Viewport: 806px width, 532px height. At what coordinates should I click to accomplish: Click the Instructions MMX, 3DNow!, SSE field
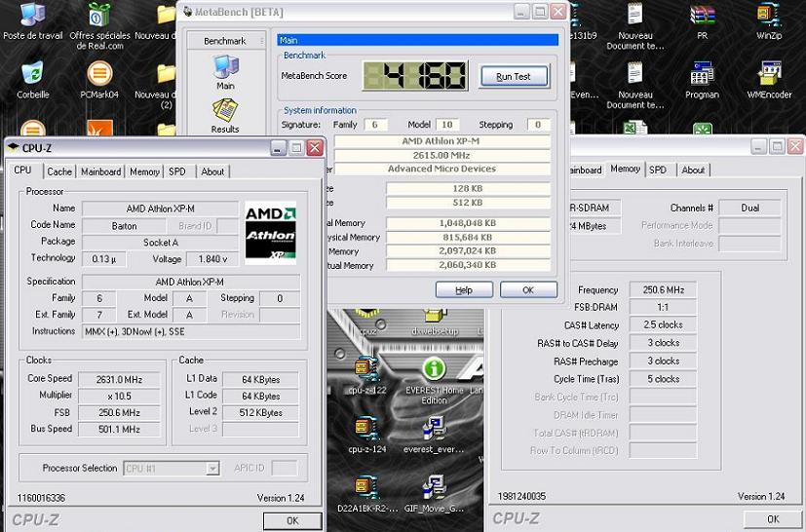click(191, 332)
